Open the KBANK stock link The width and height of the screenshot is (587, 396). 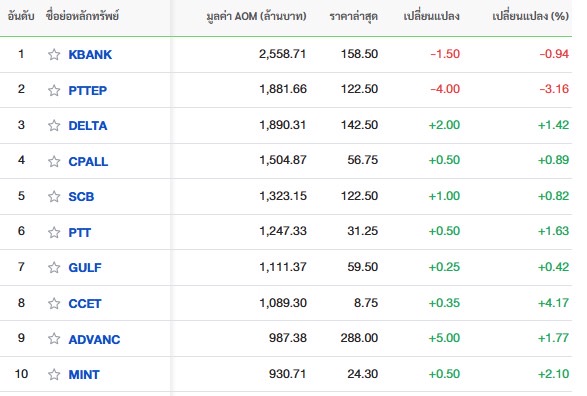pos(90,55)
